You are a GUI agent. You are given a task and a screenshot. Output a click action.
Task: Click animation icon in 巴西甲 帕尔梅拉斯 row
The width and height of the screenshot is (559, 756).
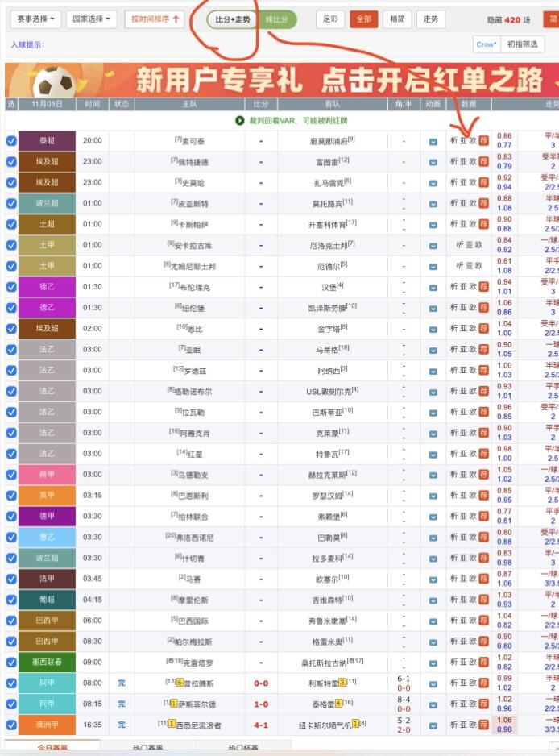coord(433,642)
